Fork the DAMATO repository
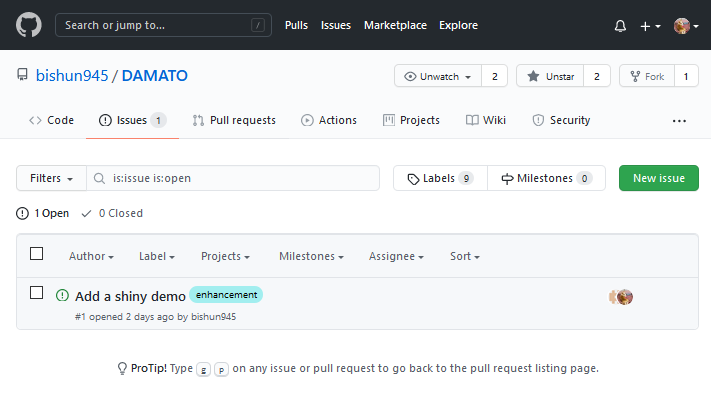 [x=647, y=76]
